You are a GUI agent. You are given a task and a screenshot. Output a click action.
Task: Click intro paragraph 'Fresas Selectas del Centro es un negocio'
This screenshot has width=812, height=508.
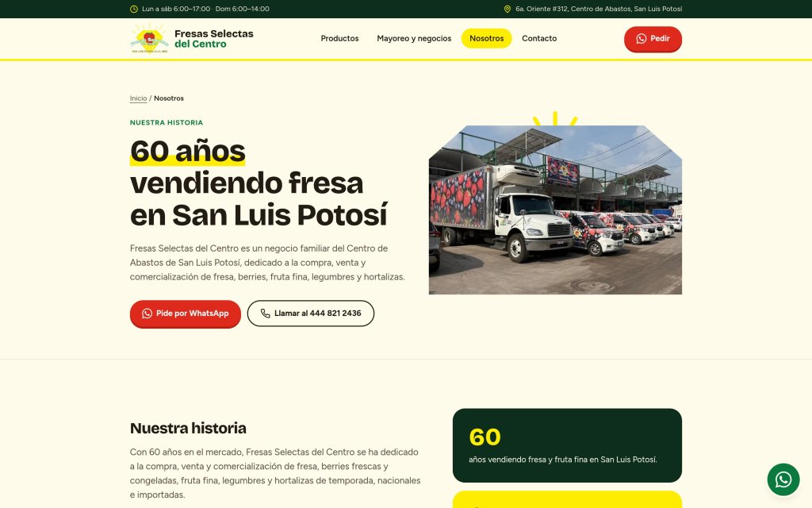tap(267, 263)
